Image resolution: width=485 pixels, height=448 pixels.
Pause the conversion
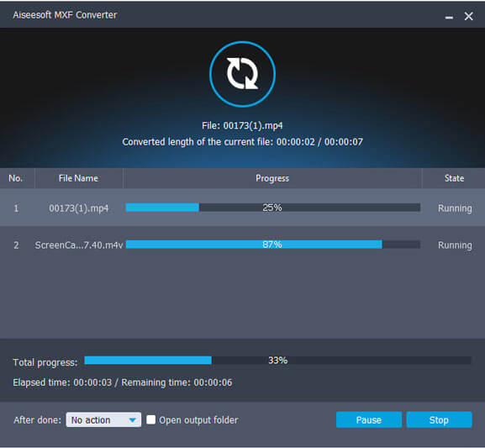[369, 419]
